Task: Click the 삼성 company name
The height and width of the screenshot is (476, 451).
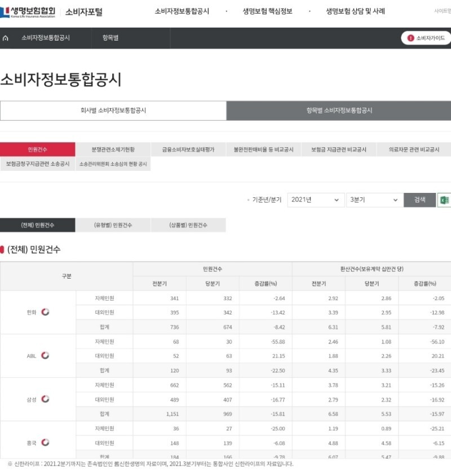Action: (31, 399)
